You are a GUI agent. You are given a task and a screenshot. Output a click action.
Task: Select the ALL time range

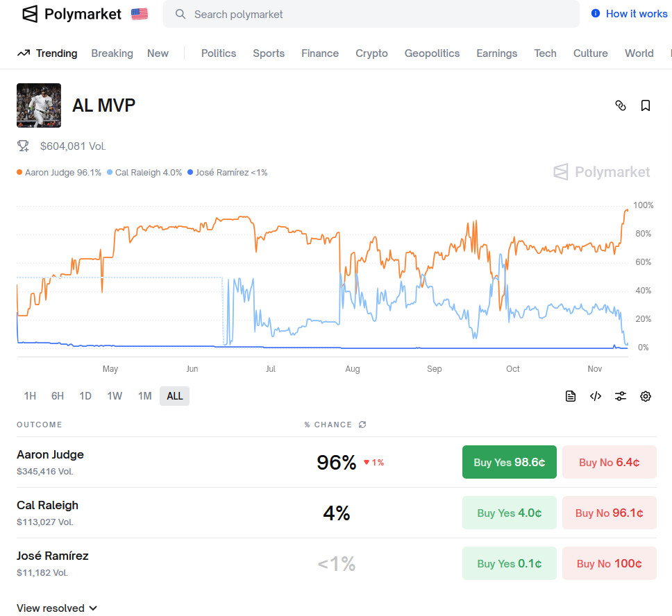point(174,396)
